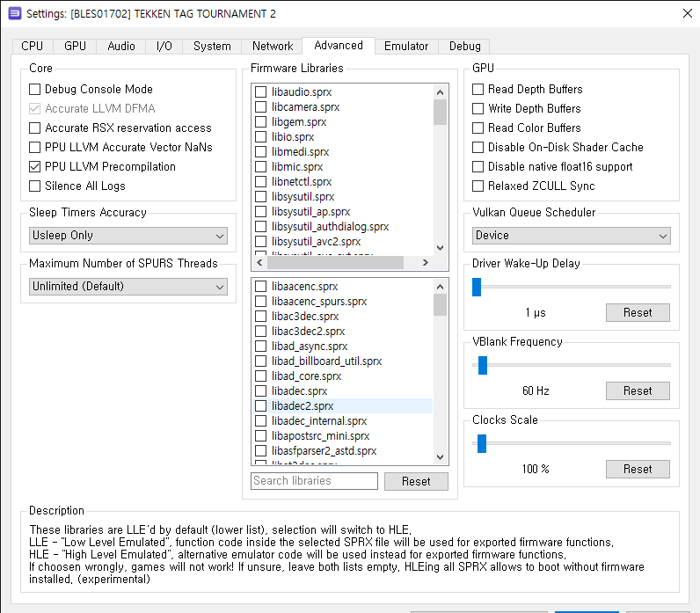Check libsysutil_avc2.sprx library
This screenshot has width=700, height=613.
coord(260,242)
